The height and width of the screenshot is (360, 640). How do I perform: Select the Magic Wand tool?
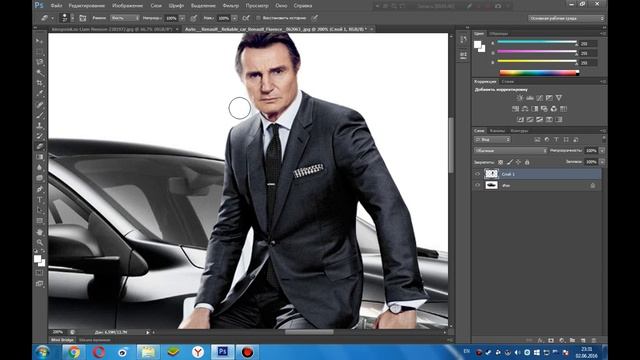tap(40, 73)
